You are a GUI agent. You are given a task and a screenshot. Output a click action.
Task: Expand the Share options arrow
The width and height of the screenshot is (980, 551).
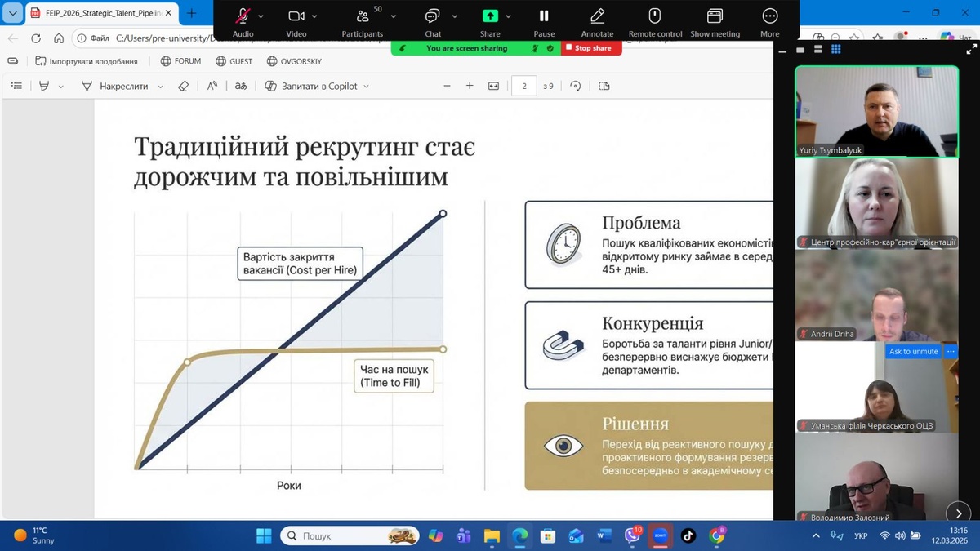click(x=508, y=16)
